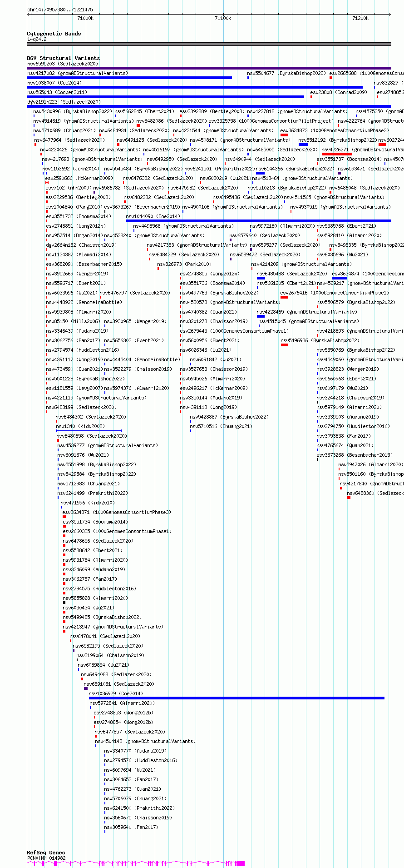Viewport: 404px width, 868px height.
Task: Open nsv1038007 (Coe2014) variant label
Action: (54, 83)
